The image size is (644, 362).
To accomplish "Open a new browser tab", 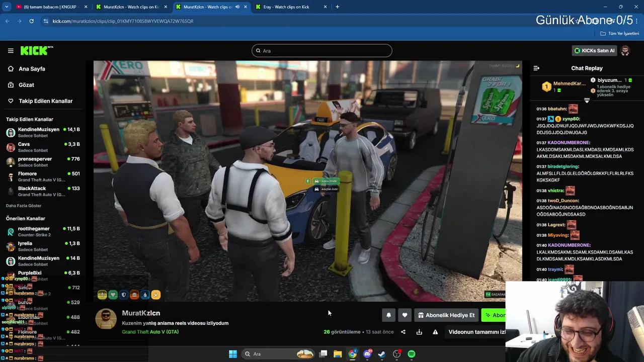I will coord(338,7).
